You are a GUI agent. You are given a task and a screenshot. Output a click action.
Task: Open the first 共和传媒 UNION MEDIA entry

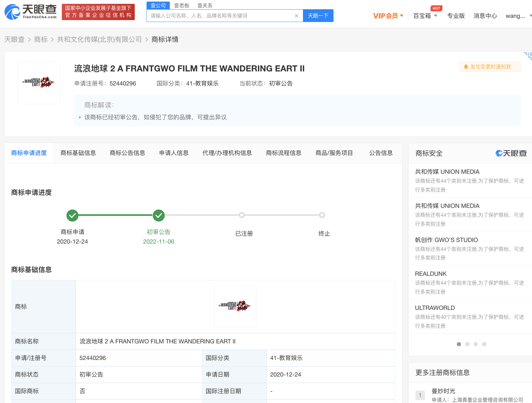click(x=447, y=172)
